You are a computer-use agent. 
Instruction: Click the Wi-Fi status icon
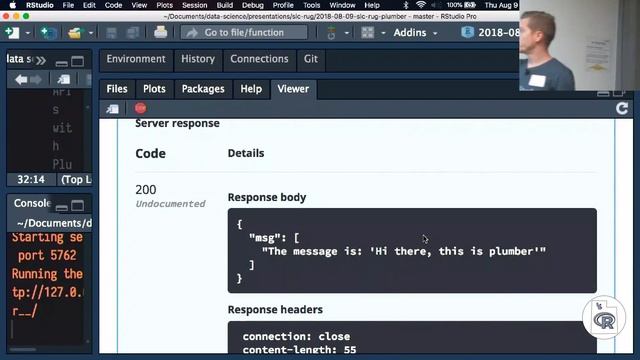(x=421, y=5)
